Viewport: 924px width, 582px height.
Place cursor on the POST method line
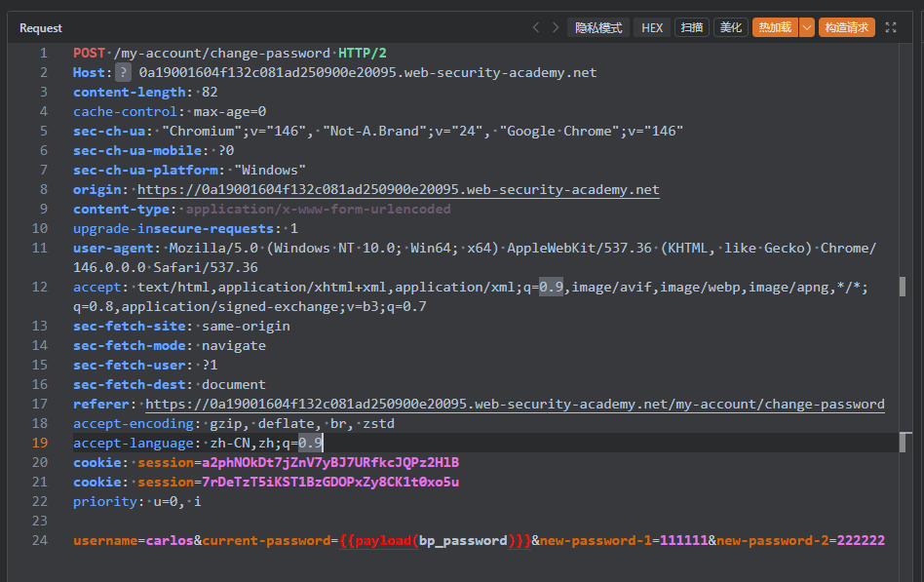point(91,53)
